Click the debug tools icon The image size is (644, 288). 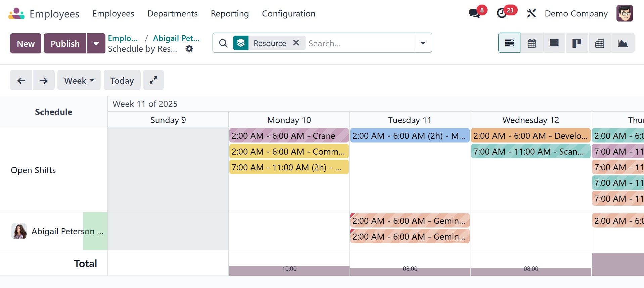coord(531,13)
